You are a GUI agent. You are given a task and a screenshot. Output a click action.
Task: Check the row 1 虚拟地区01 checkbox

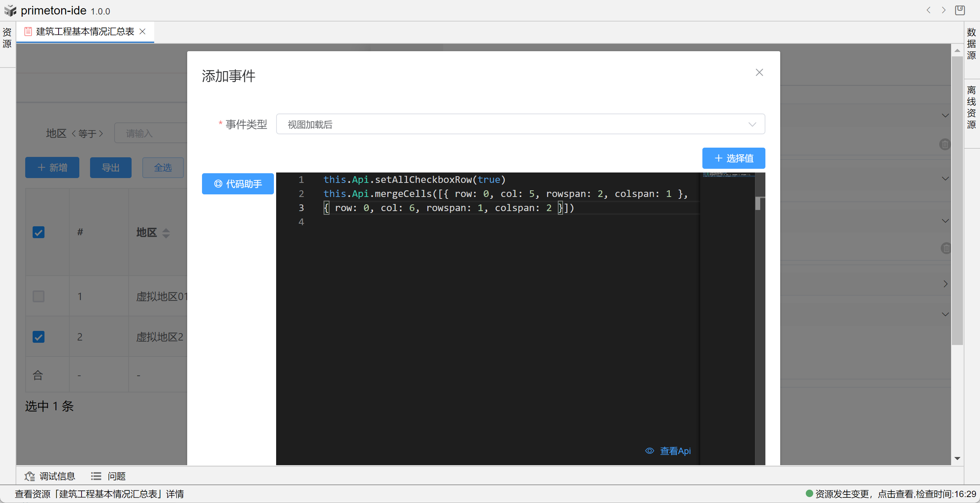39,296
